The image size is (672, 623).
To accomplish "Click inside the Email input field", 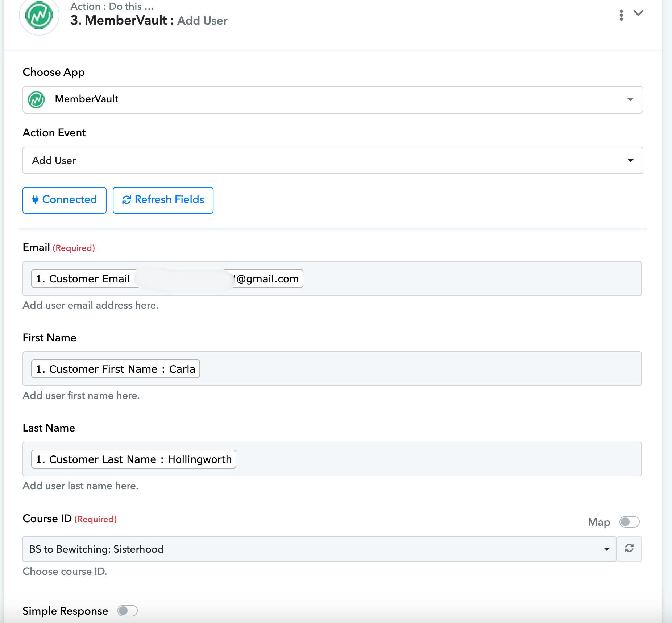I will [x=471, y=279].
